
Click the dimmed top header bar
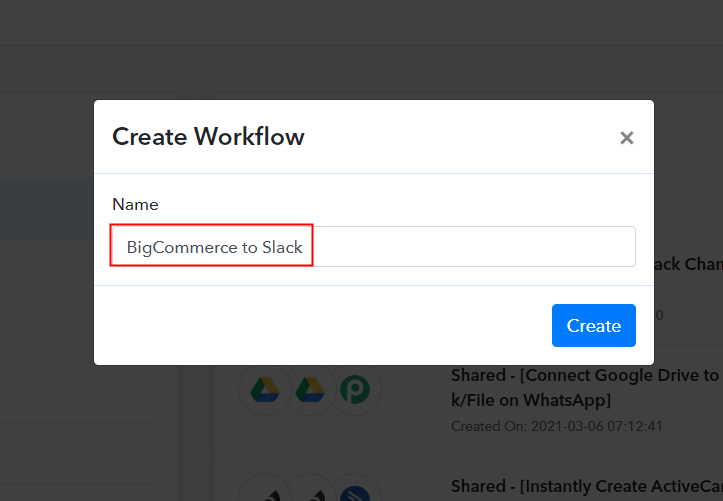(x=360, y=20)
